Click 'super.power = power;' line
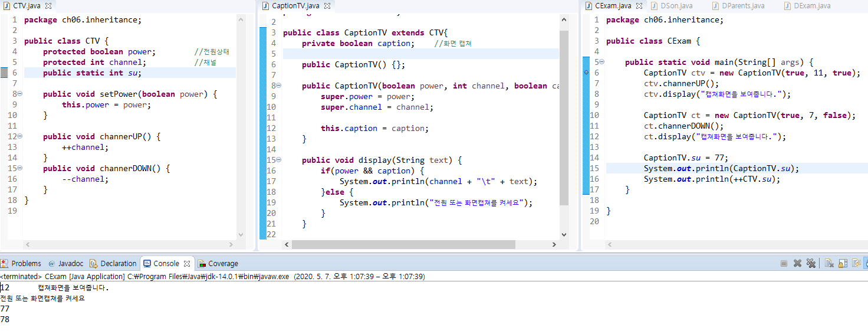Image resolution: width=868 pixels, height=331 pixels. pyautogui.click(x=368, y=96)
